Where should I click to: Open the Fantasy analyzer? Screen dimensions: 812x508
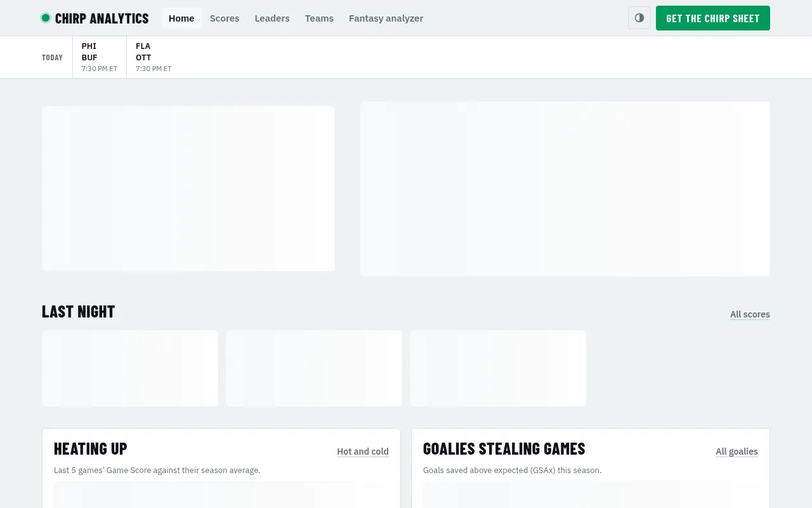pyautogui.click(x=386, y=18)
